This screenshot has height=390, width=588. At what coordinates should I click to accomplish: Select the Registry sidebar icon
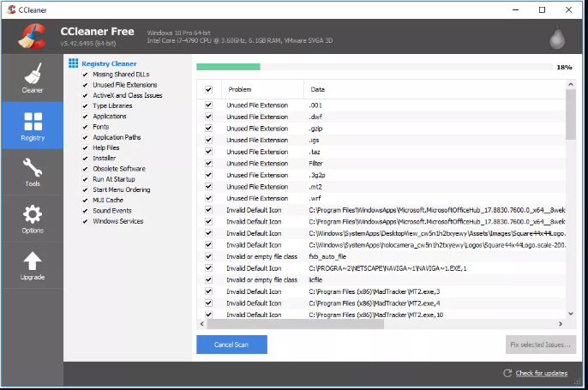[x=33, y=121]
